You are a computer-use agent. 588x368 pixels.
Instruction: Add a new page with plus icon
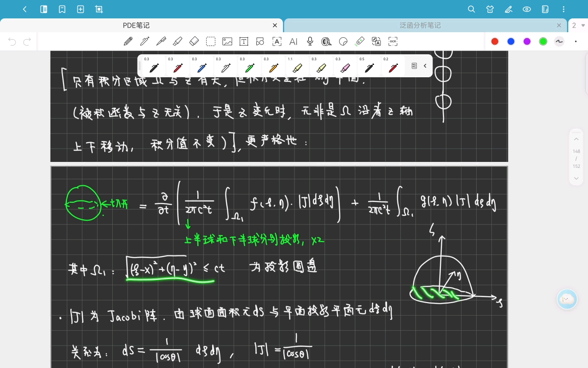(x=81, y=9)
